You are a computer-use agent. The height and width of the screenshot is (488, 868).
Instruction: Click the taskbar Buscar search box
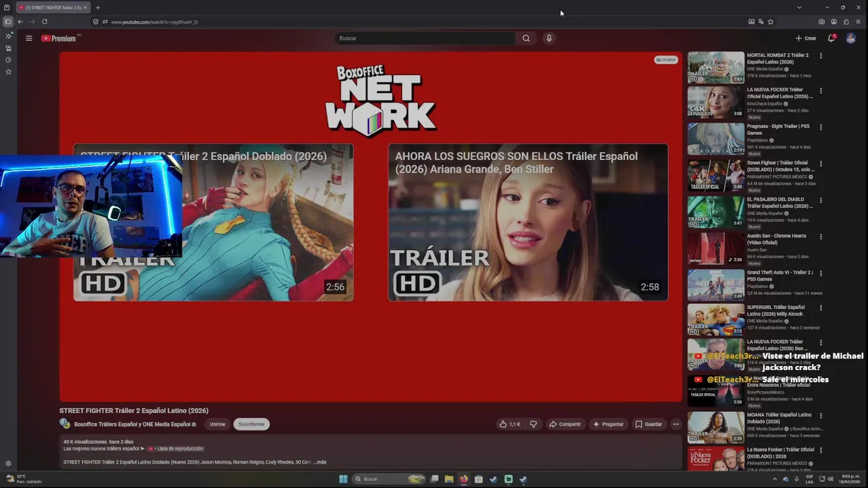pyautogui.click(x=389, y=479)
